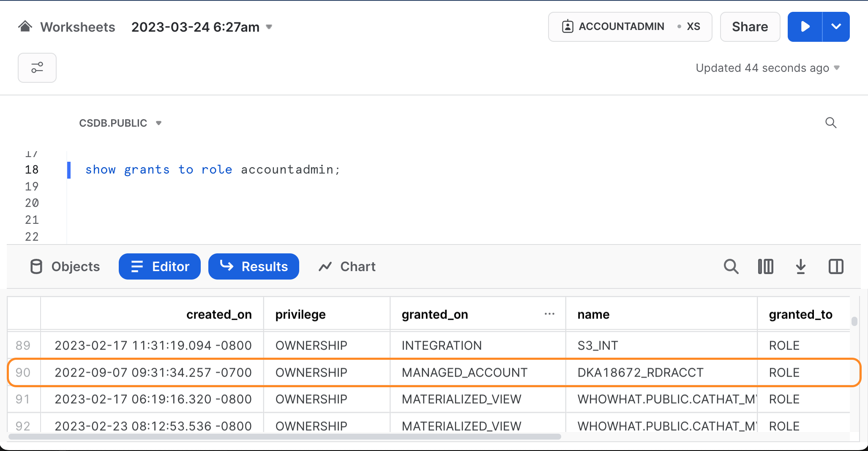Toggle the side panel layout icon
The image size is (868, 451).
pos(835,266)
